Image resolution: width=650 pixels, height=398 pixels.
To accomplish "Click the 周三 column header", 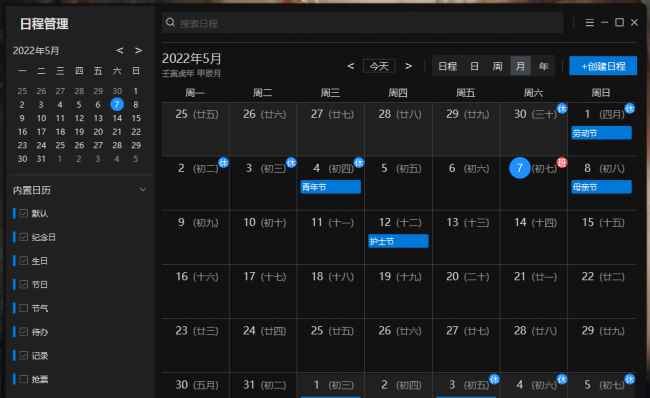I will pyautogui.click(x=330, y=92).
